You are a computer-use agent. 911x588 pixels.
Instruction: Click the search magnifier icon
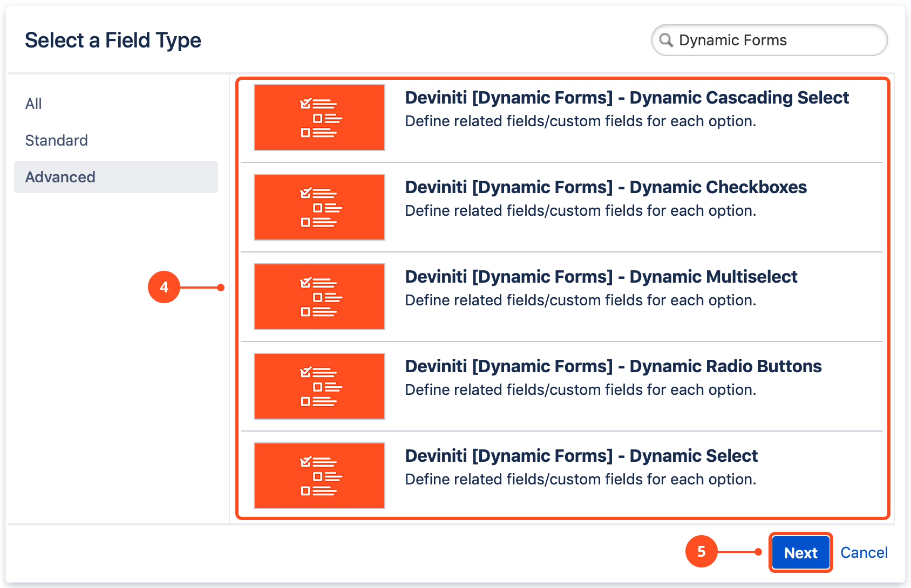point(667,40)
